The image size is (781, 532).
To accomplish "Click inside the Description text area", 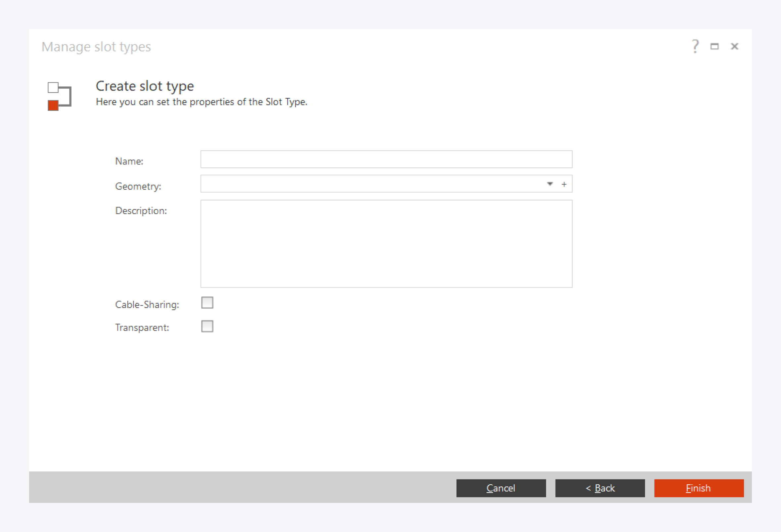I will [386, 244].
